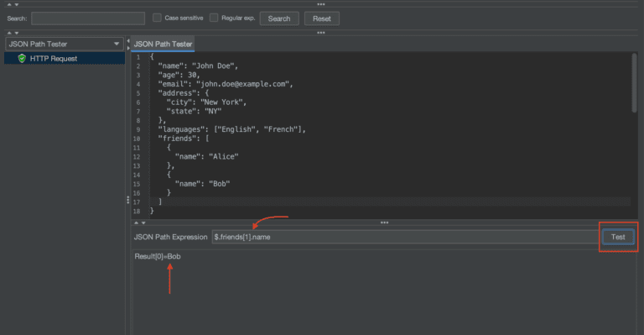The image size is (644, 335).
Task: Click up arrow of divider below Search bar
Action: (x=9, y=33)
